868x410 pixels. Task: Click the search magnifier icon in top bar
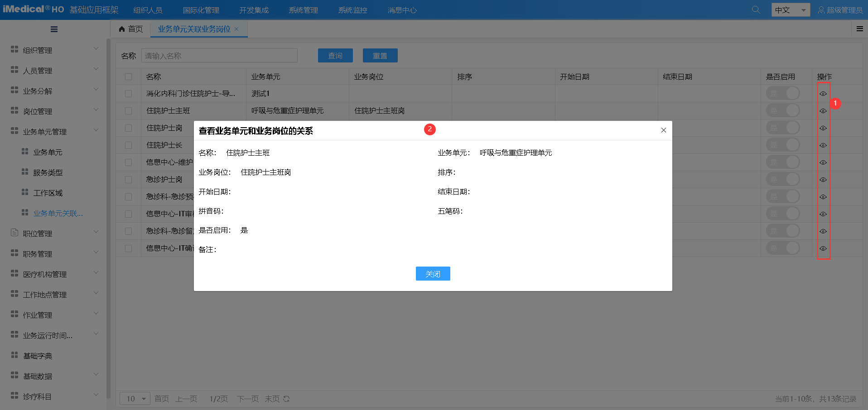[755, 9]
